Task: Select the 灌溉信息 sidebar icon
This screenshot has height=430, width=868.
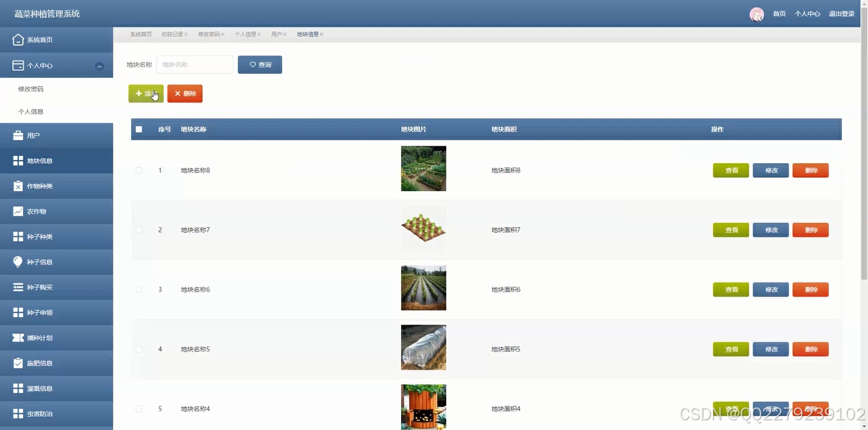Action: coord(18,388)
